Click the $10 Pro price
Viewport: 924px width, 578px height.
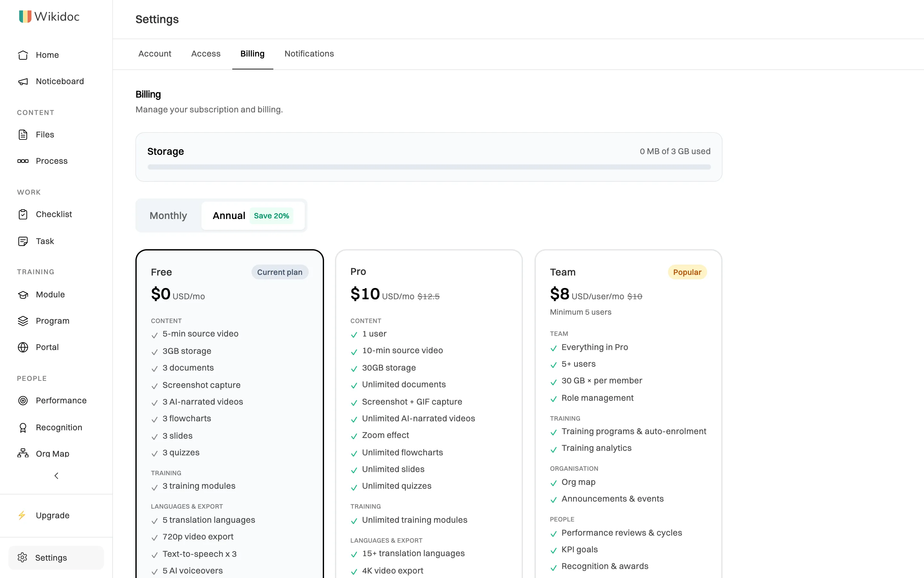click(x=365, y=294)
